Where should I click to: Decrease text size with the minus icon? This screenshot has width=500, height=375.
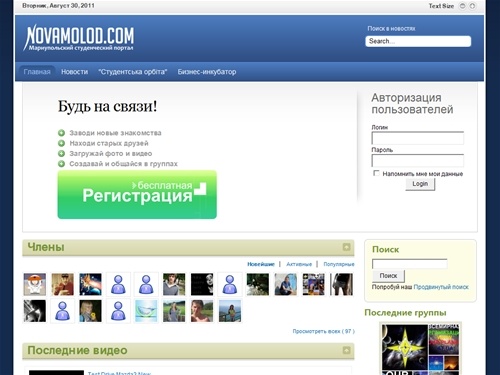click(x=462, y=6)
